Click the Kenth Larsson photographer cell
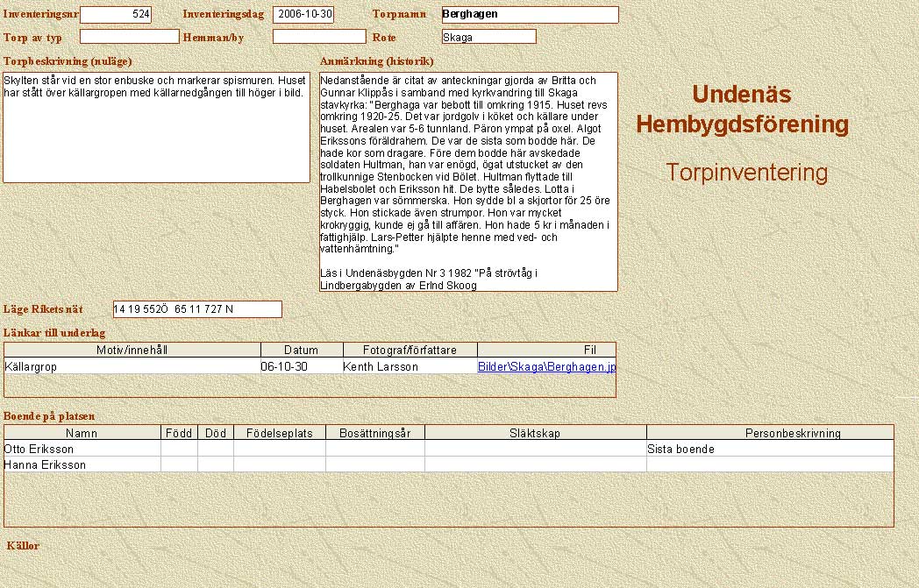 point(410,366)
